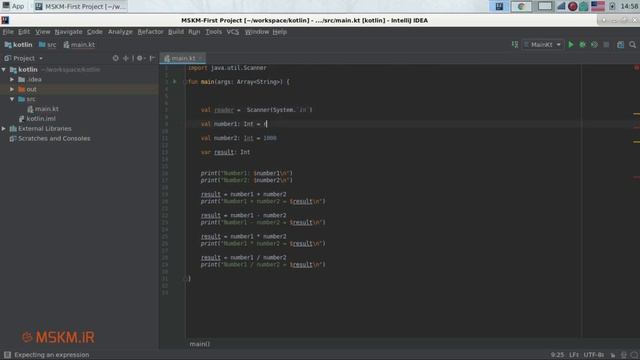Open Search Everywhere magnifier icon
Viewport: 640px width, 360px height.
coord(633,44)
